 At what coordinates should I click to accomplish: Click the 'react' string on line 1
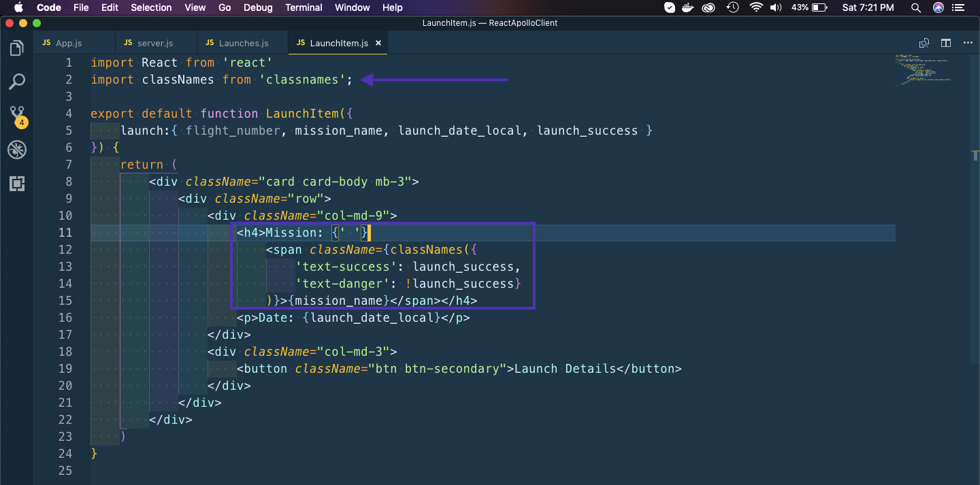click(247, 63)
